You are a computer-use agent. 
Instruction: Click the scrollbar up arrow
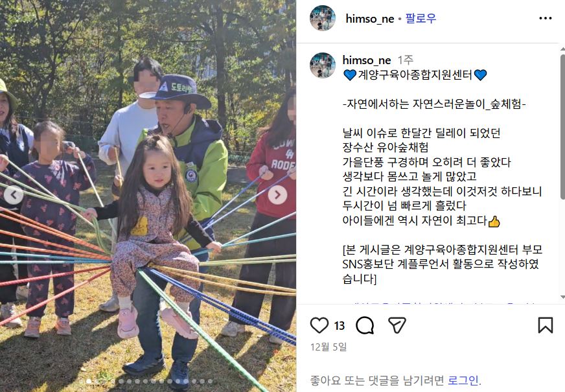tap(562, 49)
